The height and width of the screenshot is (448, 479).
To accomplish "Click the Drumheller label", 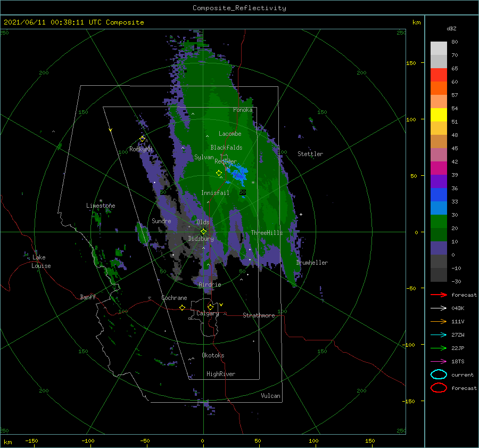I will [312, 263].
